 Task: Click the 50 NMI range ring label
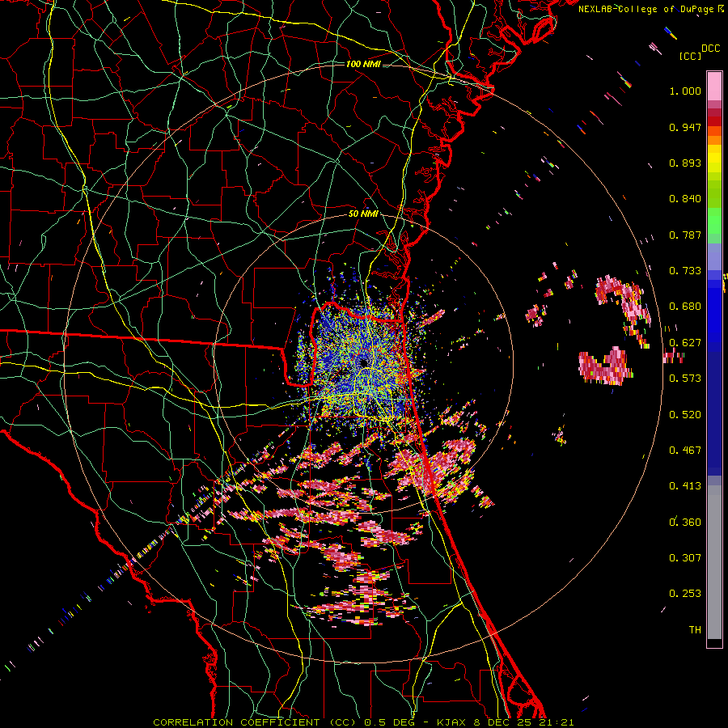[x=363, y=214]
